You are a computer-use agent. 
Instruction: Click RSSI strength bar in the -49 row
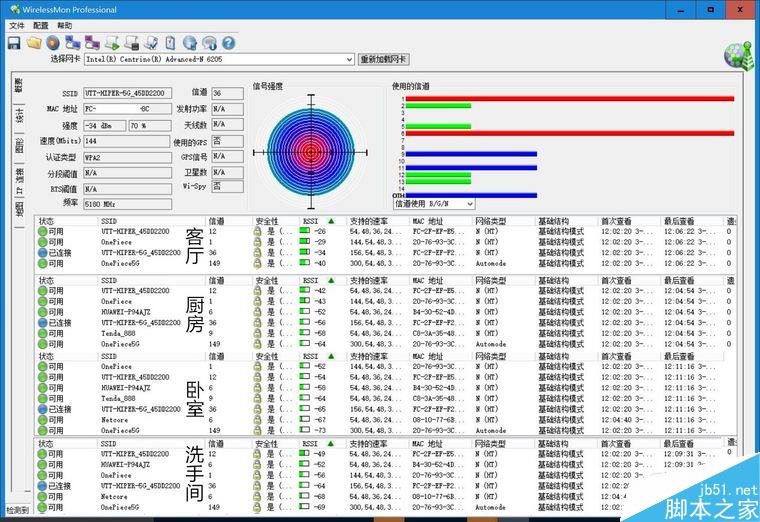pyautogui.click(x=305, y=454)
